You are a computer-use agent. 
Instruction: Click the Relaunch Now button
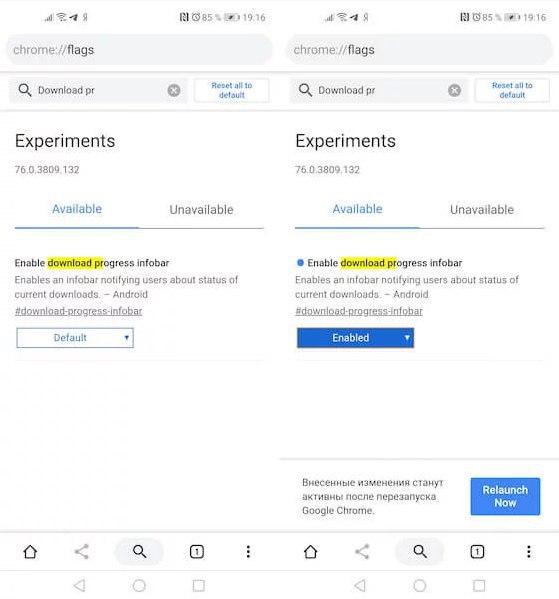point(505,496)
